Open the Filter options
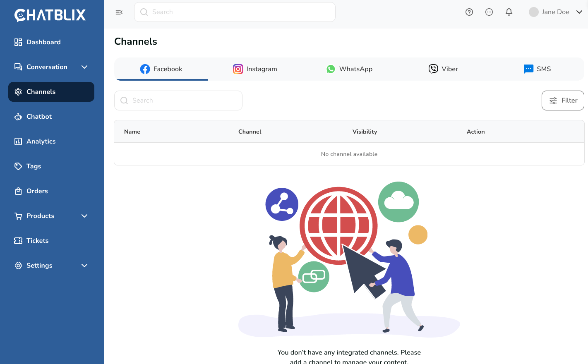The image size is (588, 364). coord(563,100)
